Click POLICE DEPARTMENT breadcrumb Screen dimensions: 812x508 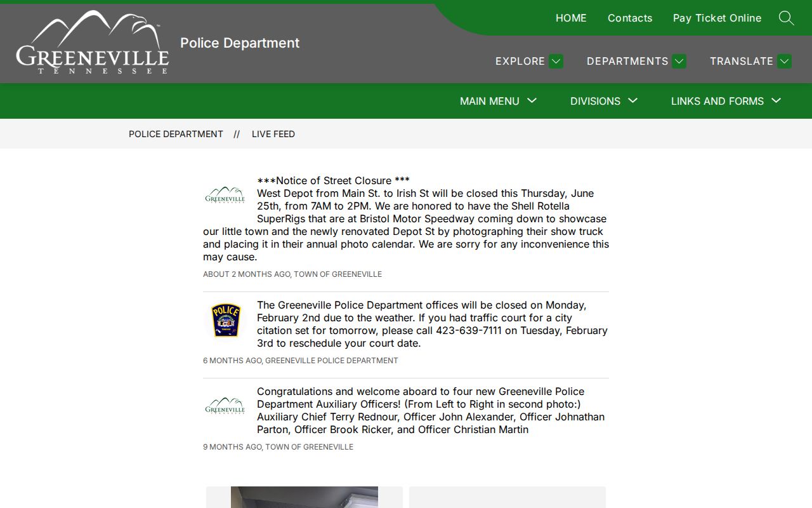point(176,134)
